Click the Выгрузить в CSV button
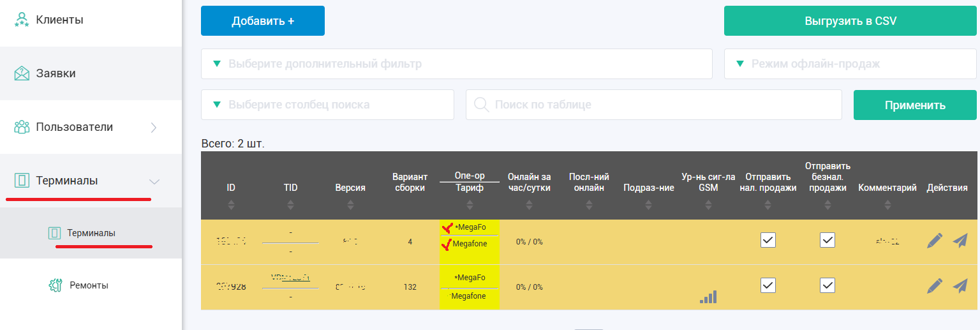The height and width of the screenshot is (330, 980). tap(850, 21)
